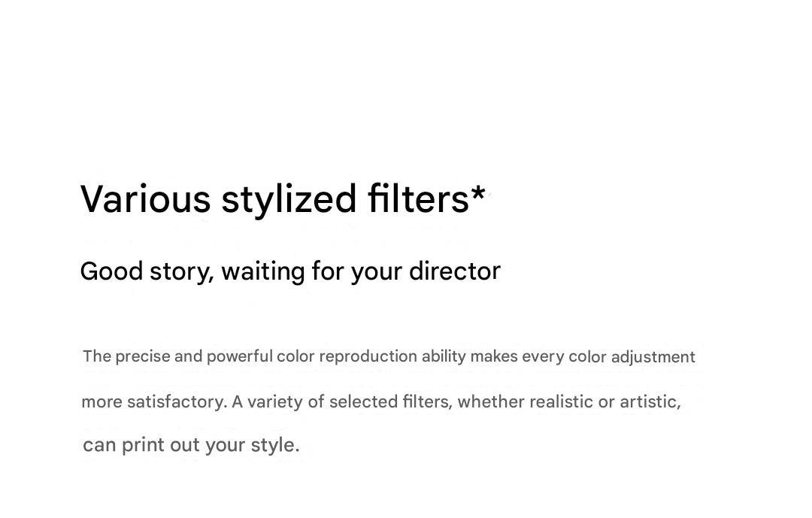Click the word 'stylized' in the heading
Screen dimensions: 812x518
click(x=289, y=200)
